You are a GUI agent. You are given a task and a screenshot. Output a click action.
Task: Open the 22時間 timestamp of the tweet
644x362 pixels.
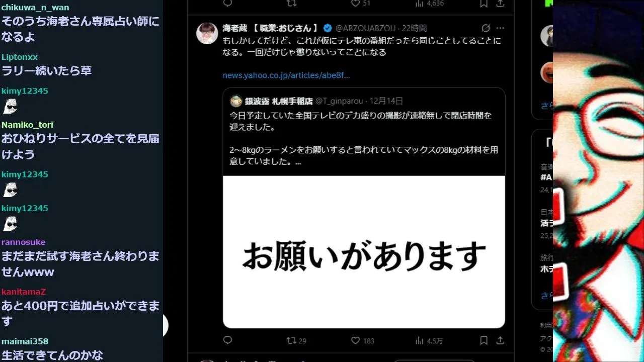pyautogui.click(x=414, y=28)
